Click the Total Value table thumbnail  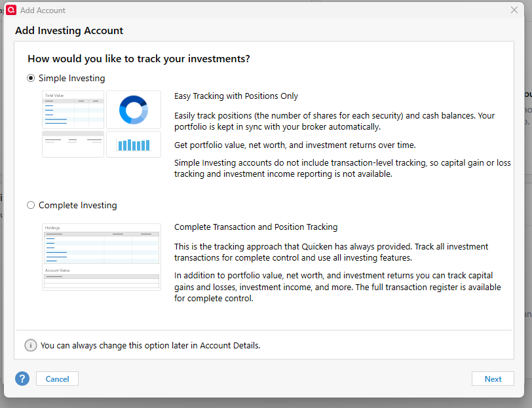tap(73, 109)
